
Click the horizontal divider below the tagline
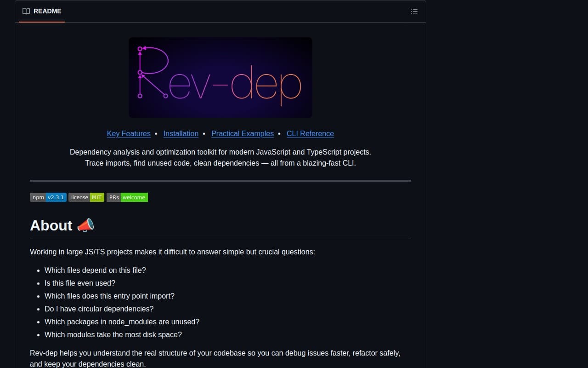coord(220,181)
